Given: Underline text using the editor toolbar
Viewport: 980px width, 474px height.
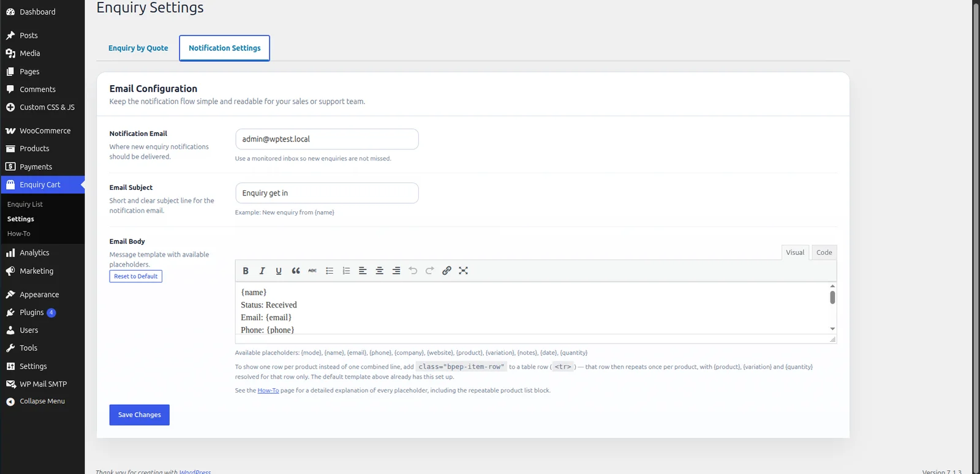Looking at the screenshot, I should 279,271.
